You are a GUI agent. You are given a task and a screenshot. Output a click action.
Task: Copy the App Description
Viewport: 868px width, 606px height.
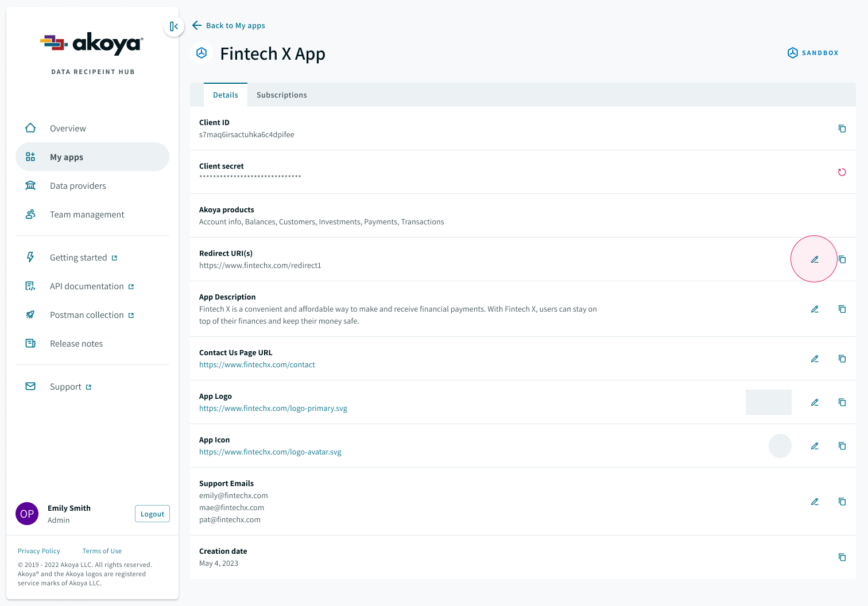[842, 309]
